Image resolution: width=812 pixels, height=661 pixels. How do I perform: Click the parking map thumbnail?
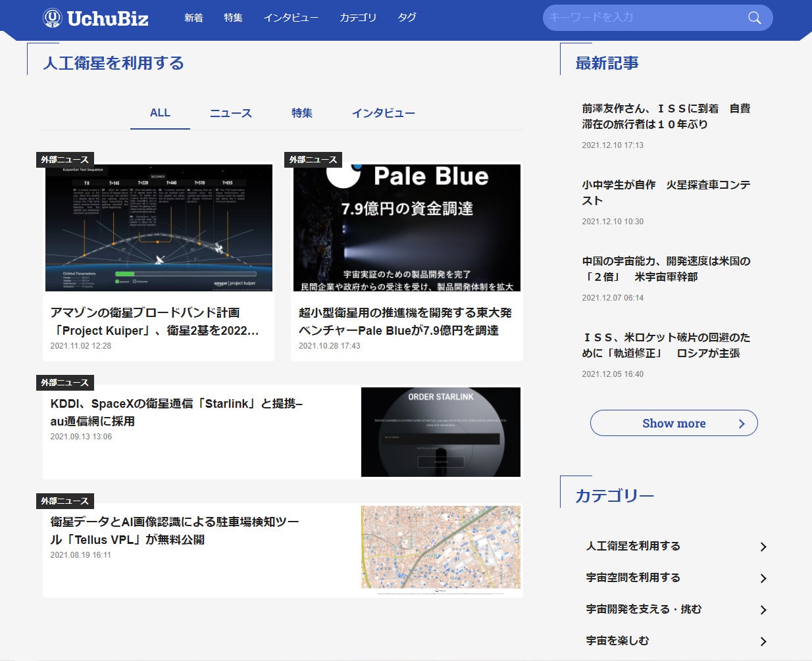click(441, 550)
